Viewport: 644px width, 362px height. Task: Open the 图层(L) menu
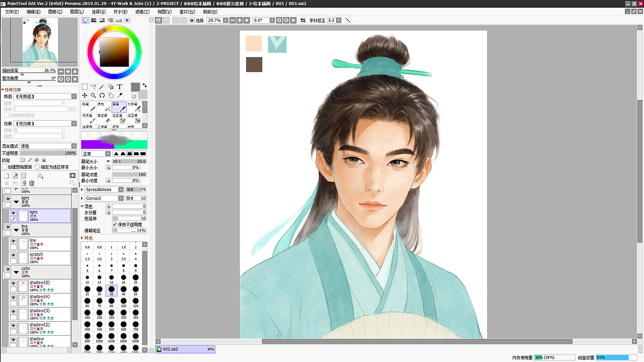[x=77, y=12]
